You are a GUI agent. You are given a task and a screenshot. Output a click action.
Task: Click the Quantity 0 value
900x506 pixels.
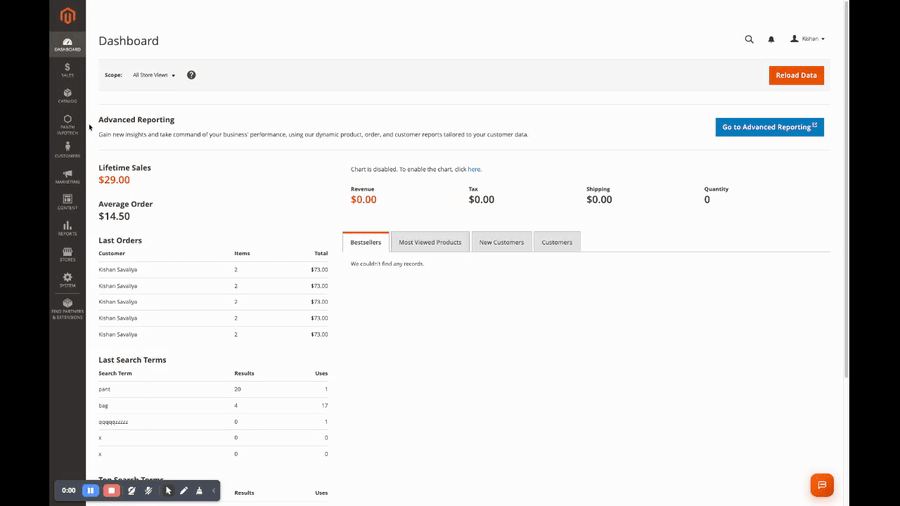tap(707, 200)
